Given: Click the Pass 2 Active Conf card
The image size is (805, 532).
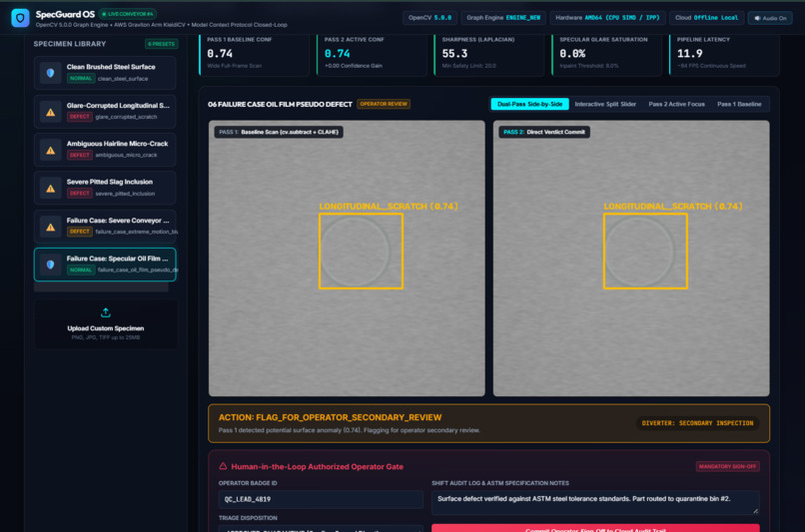Looking at the screenshot, I should tap(372, 55).
